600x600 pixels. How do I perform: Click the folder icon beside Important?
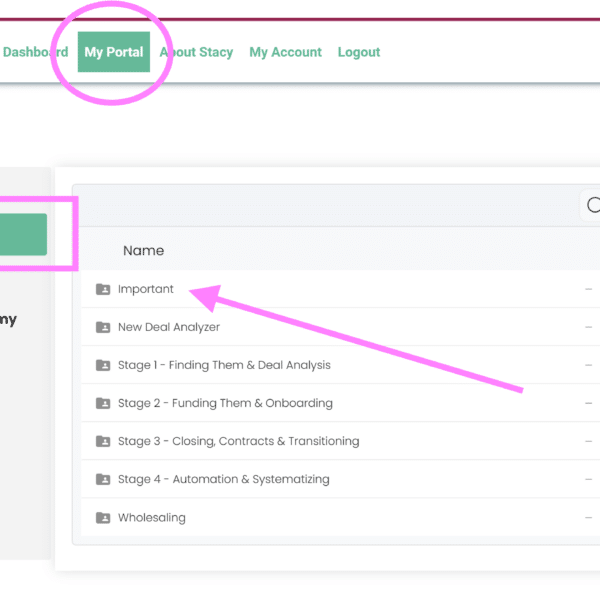coord(102,289)
